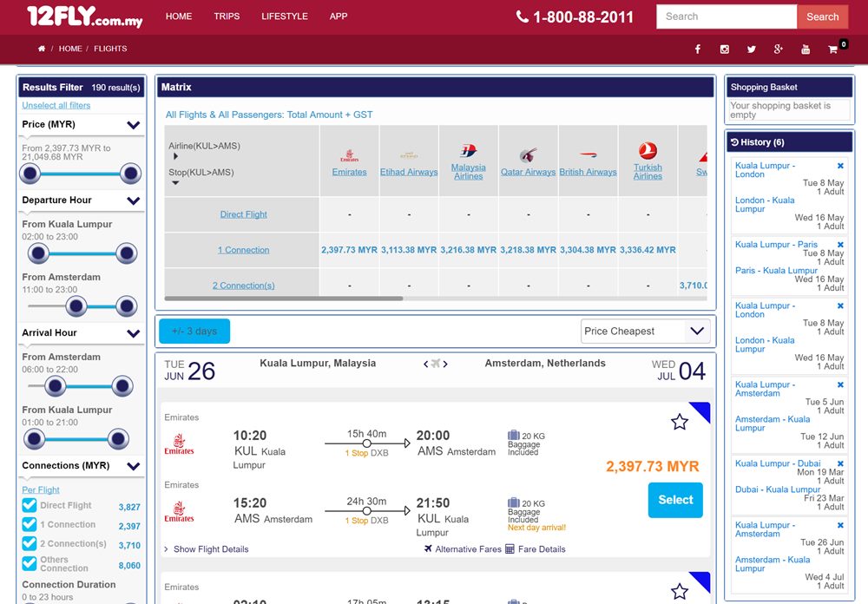Collapse the Price (MYR) filter section
Image resolution: width=868 pixels, height=604 pixels.
coord(134,125)
